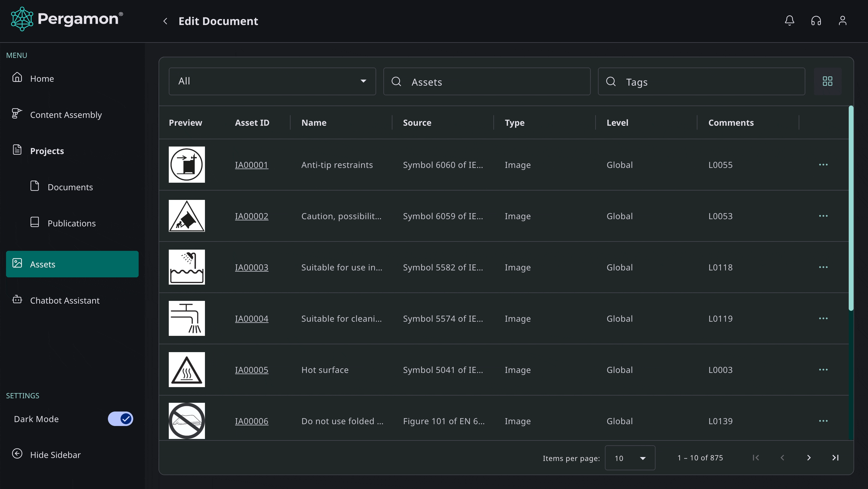
Task: Open asset link IA00004
Action: tap(251, 318)
